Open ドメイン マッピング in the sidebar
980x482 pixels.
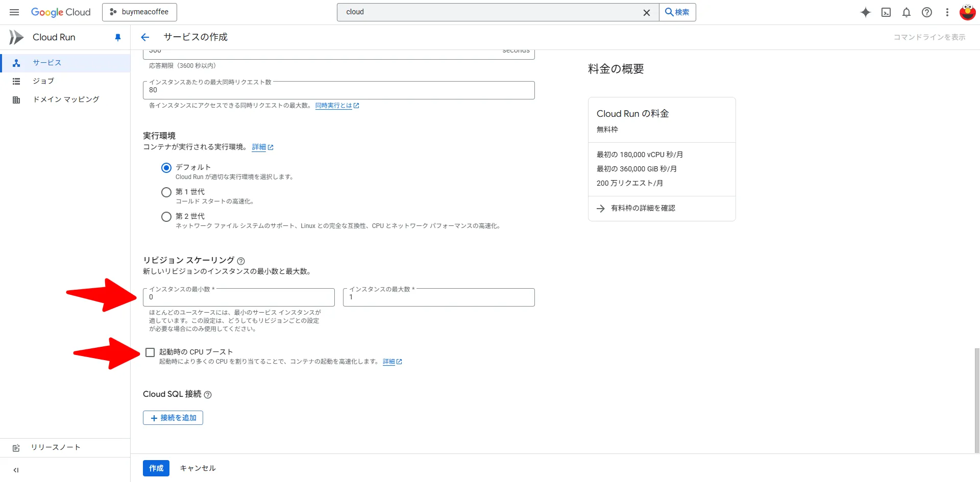pyautogui.click(x=66, y=99)
